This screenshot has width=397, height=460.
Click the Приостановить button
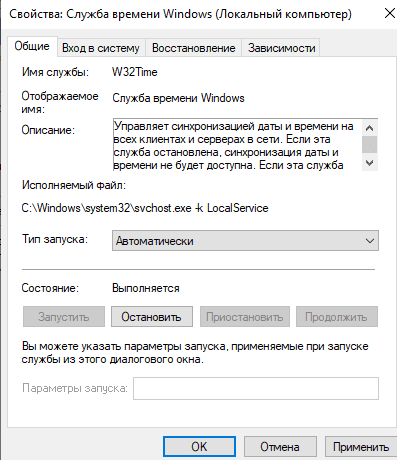(245, 316)
